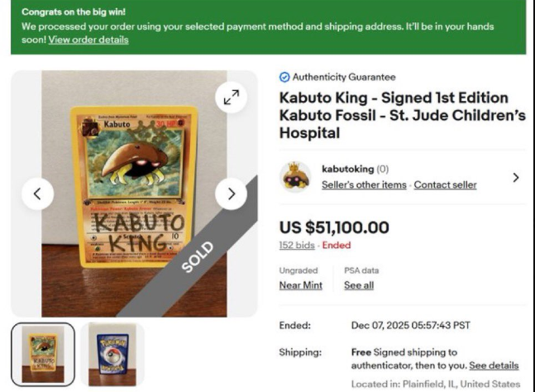The image size is (535, 392).
Task: Select the card back thumbnail
Action: [112, 354]
